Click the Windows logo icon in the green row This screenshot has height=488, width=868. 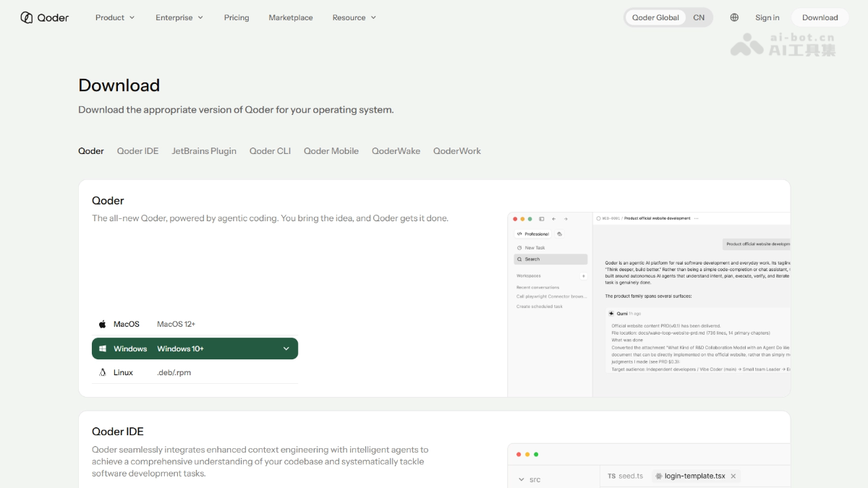click(103, 348)
